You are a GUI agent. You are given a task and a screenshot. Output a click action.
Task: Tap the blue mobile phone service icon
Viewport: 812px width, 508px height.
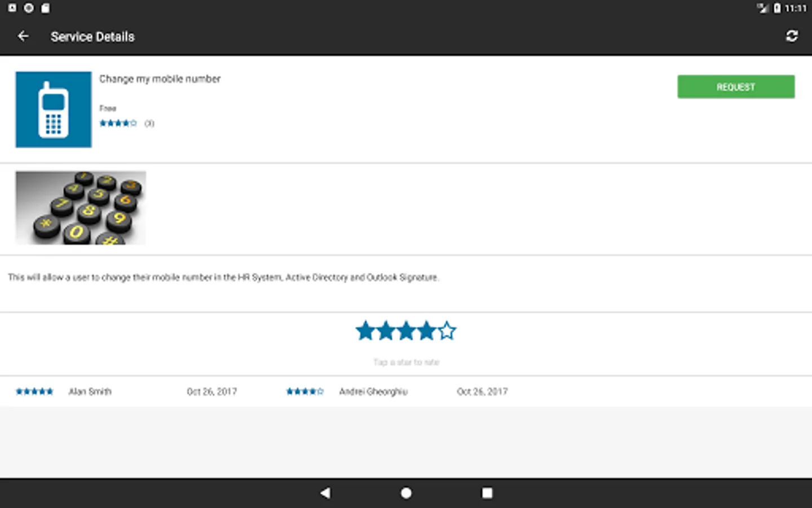[54, 110]
